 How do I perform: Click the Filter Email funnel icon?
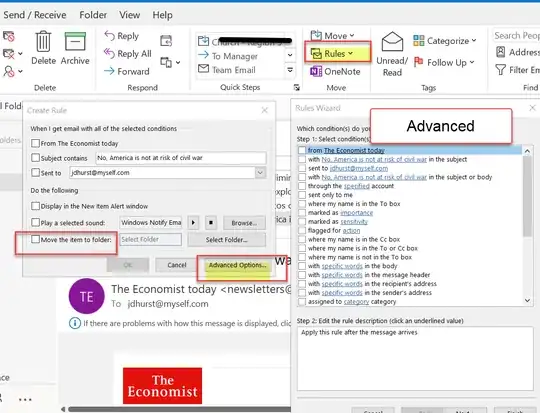[500, 70]
